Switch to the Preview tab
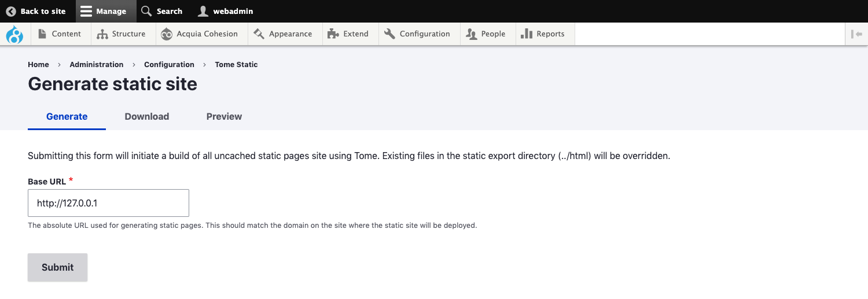 point(224,116)
